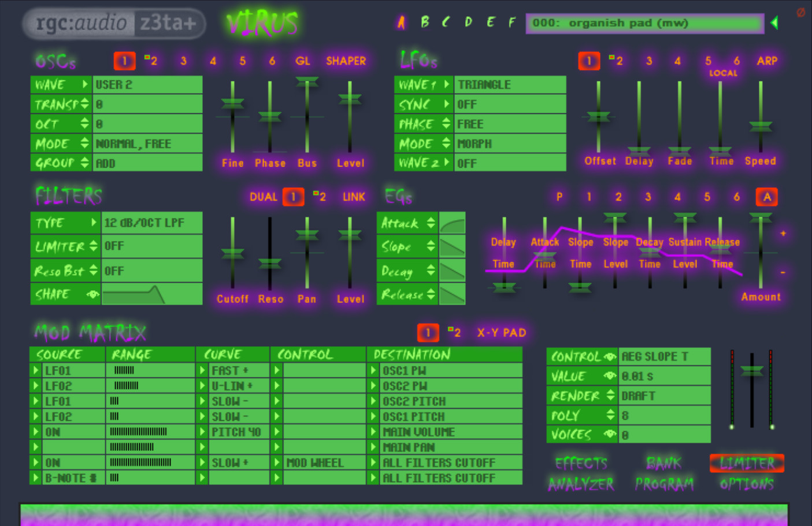The image size is (812, 526).
Task: Open the filter TYPE dropdown arrow
Action: [x=94, y=223]
